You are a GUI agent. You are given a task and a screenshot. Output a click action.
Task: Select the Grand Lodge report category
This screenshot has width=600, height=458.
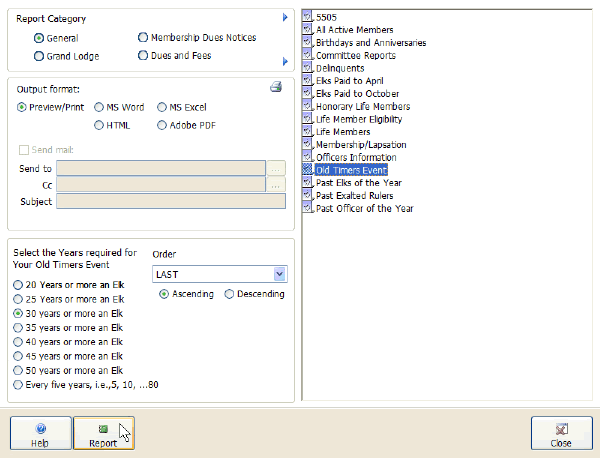click(x=39, y=56)
